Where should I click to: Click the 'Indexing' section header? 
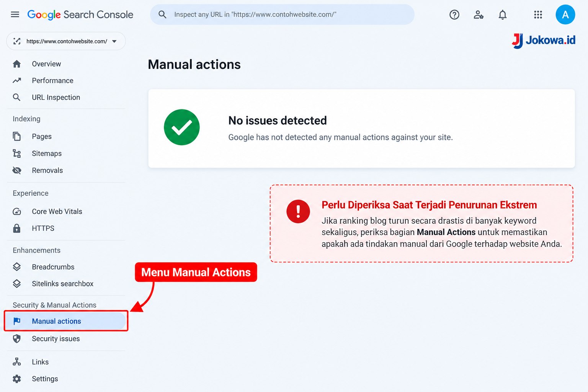coord(26,119)
